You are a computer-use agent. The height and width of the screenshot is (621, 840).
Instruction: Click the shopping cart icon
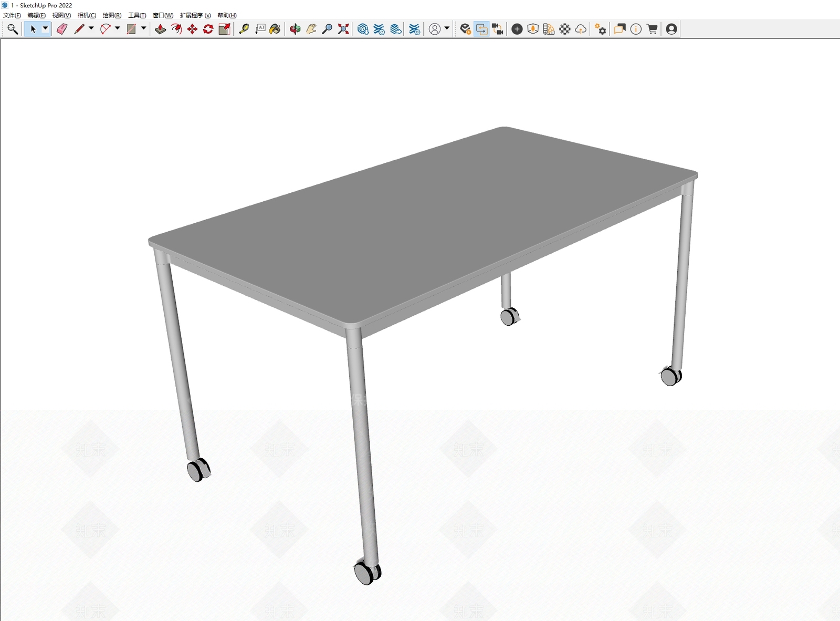(x=652, y=29)
